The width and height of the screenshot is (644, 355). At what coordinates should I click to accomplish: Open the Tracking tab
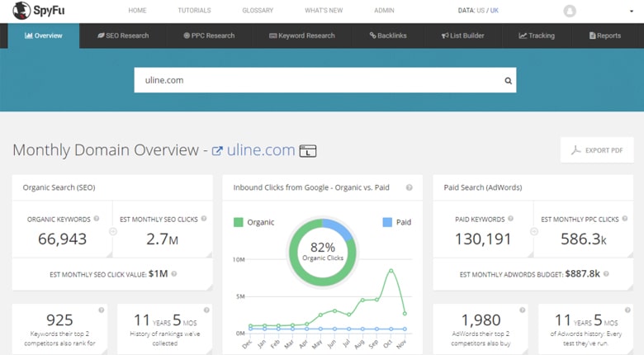click(x=537, y=35)
